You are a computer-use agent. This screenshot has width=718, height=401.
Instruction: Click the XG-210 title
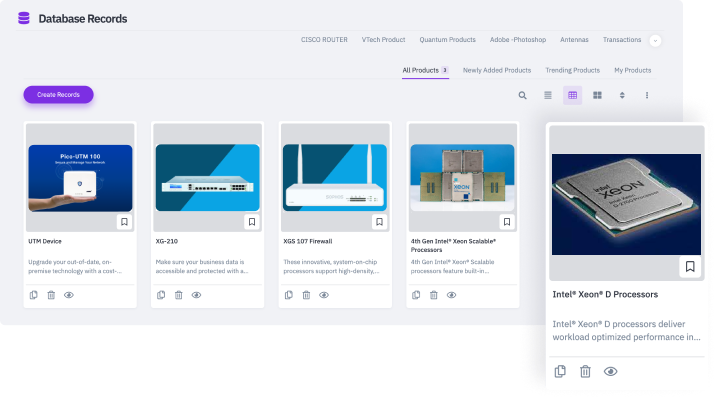167,241
